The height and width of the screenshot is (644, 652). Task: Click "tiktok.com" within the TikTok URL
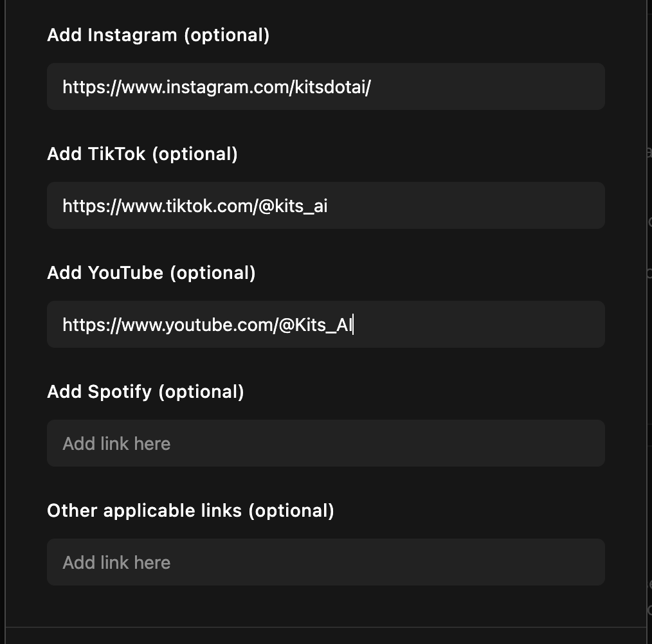pos(210,205)
